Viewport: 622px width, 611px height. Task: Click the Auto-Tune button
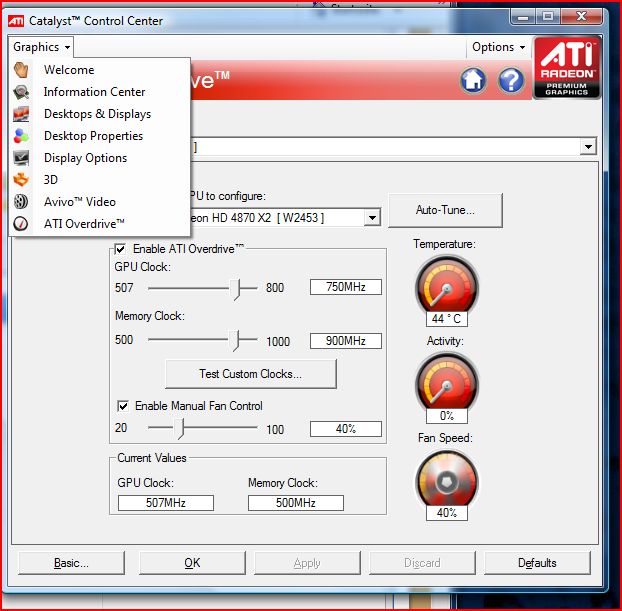[x=445, y=210]
